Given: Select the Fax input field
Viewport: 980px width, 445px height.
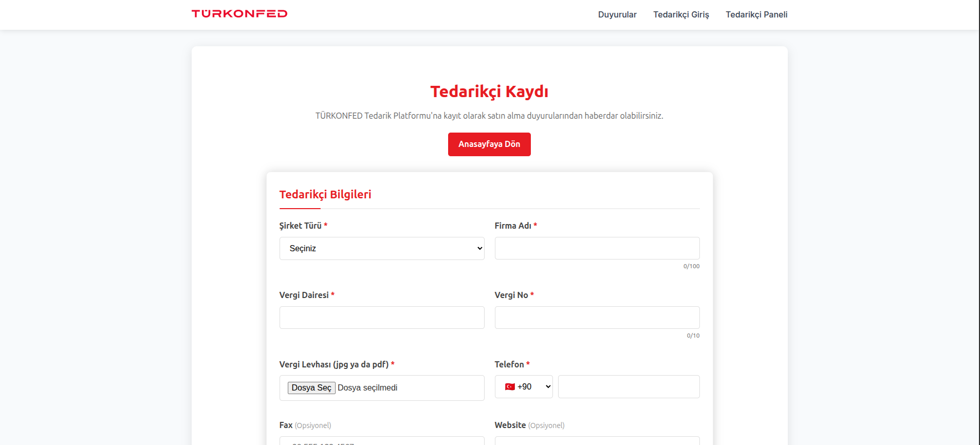Looking at the screenshot, I should (381, 441).
